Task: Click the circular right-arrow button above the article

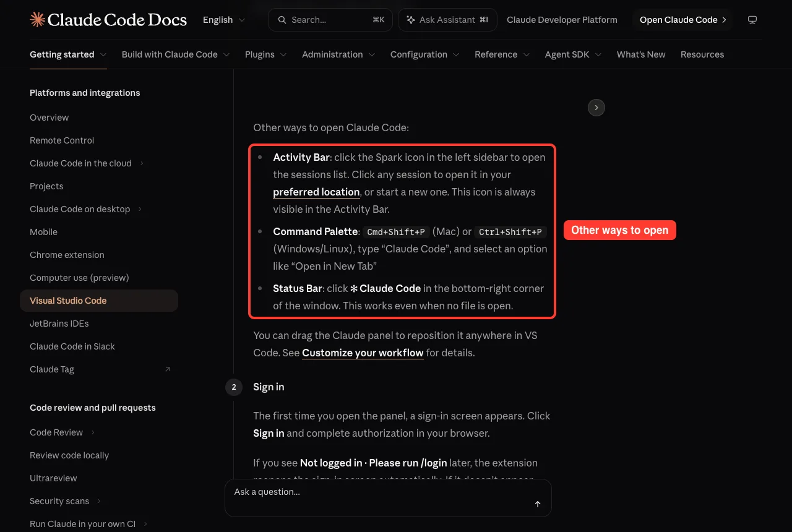Action: [x=596, y=108]
